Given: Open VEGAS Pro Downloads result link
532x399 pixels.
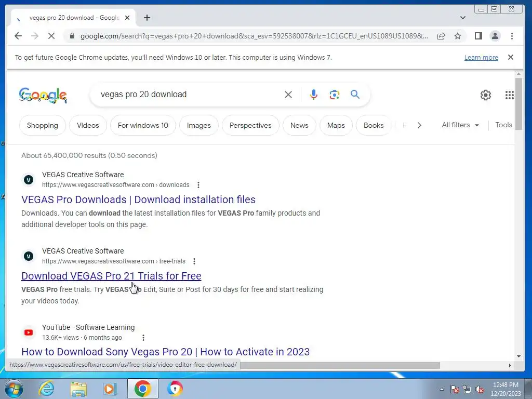Looking at the screenshot, I should click(138, 199).
